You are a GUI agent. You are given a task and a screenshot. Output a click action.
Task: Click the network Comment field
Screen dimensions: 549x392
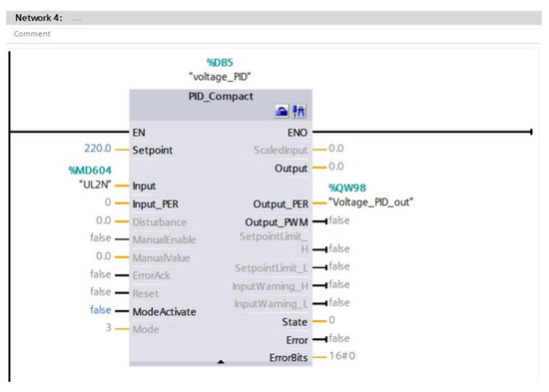tap(274, 34)
